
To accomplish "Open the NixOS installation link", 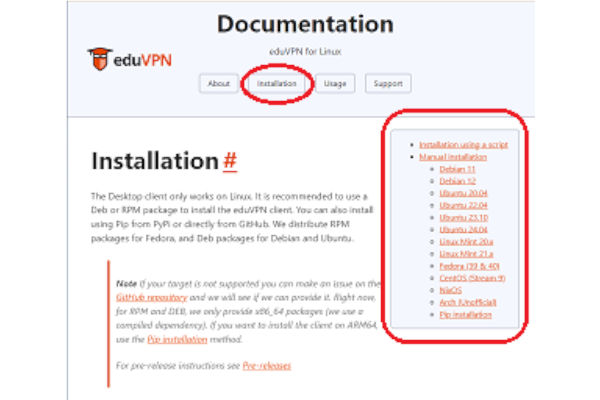I will pyautogui.click(x=450, y=290).
